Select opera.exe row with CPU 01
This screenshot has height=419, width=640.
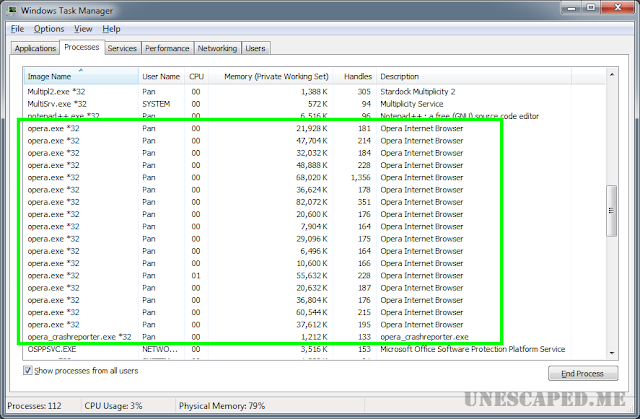314,275
